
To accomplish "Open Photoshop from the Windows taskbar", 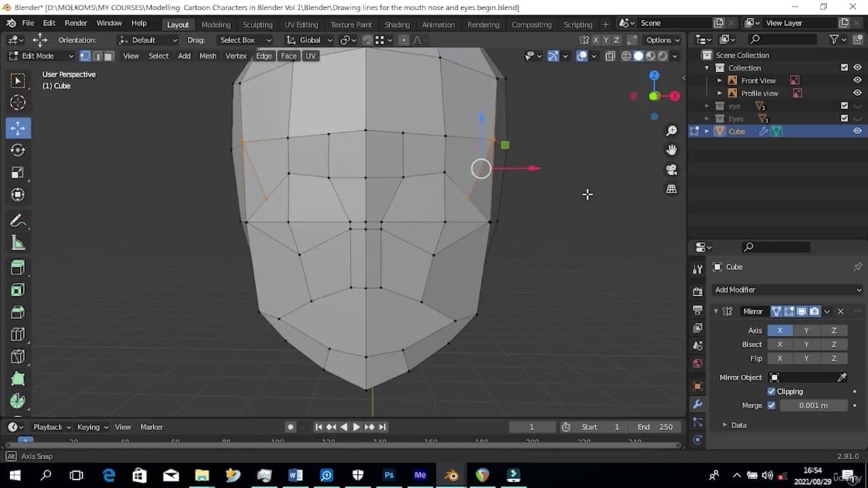I will pos(389,475).
